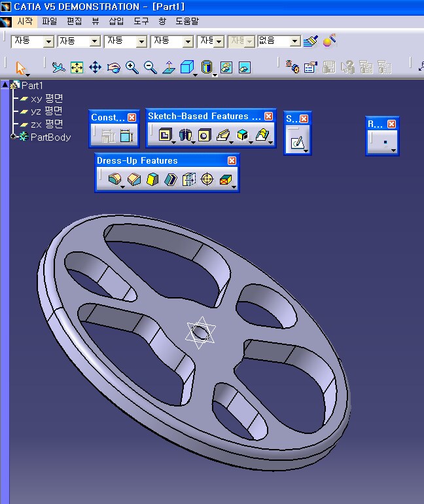This screenshot has width=424, height=504.
Task: Select the Edge Fillet tool
Action: 115,179
